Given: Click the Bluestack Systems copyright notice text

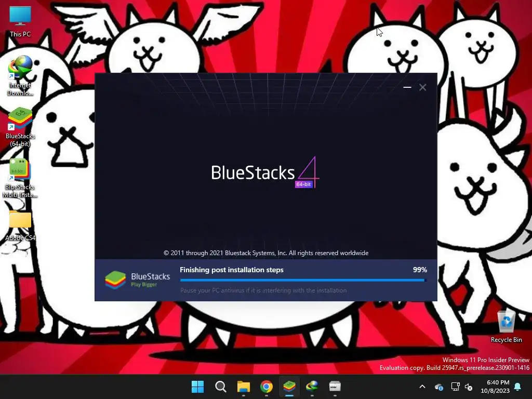Looking at the screenshot, I should 266,253.
